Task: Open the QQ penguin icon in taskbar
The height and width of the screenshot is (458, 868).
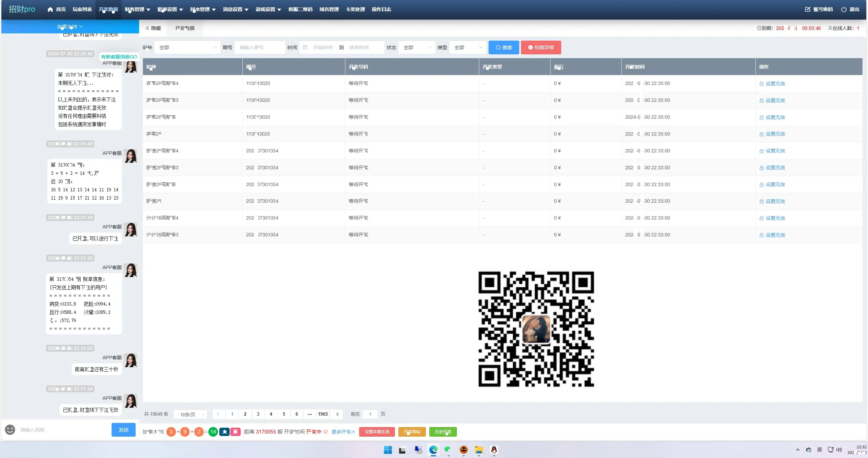Action: coord(494,450)
